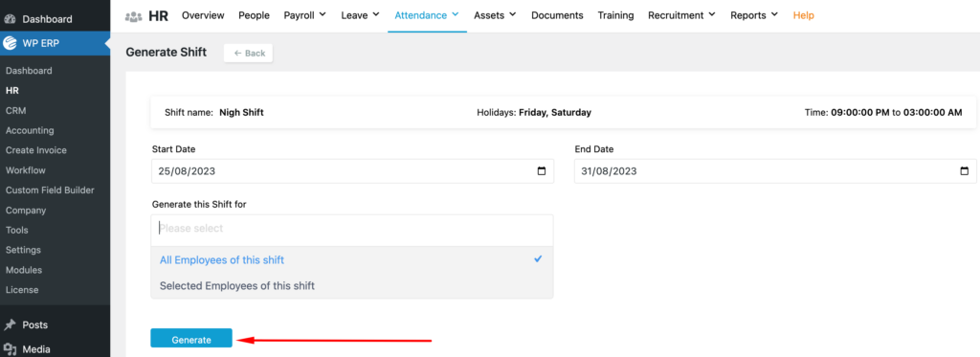Expand the Payroll menu dropdown
Image resolution: width=980 pixels, height=357 pixels.
click(x=323, y=14)
